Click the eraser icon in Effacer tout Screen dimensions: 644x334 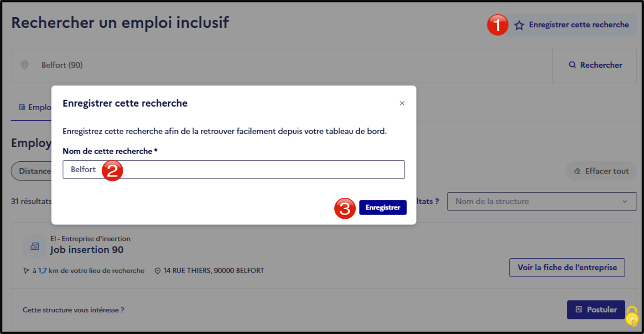tap(577, 171)
